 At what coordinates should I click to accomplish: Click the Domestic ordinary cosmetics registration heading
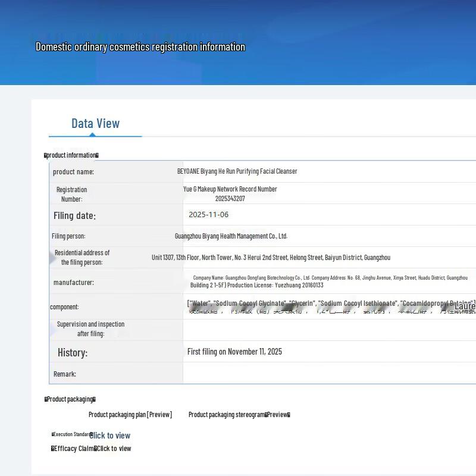140,47
